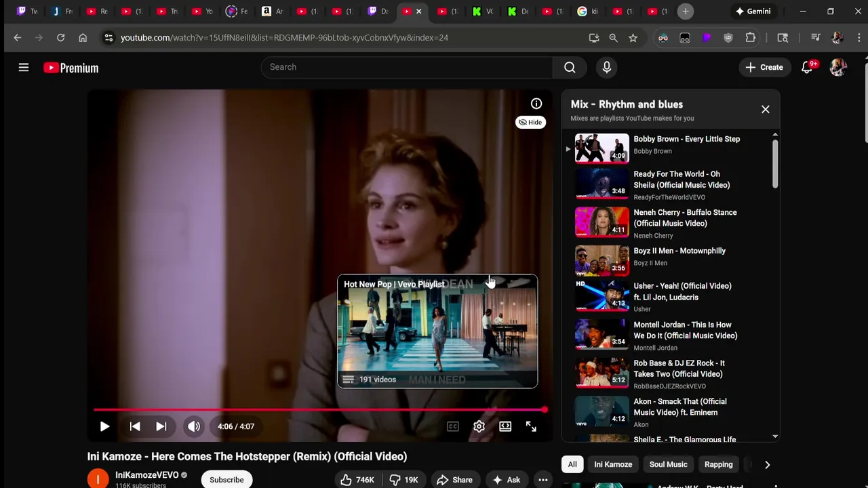Play the video

(104, 426)
